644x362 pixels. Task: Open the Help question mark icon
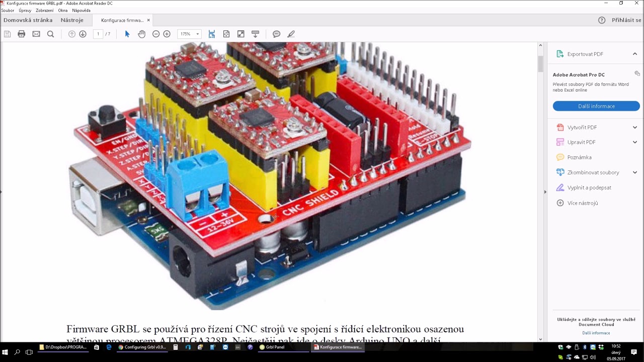pyautogui.click(x=602, y=20)
